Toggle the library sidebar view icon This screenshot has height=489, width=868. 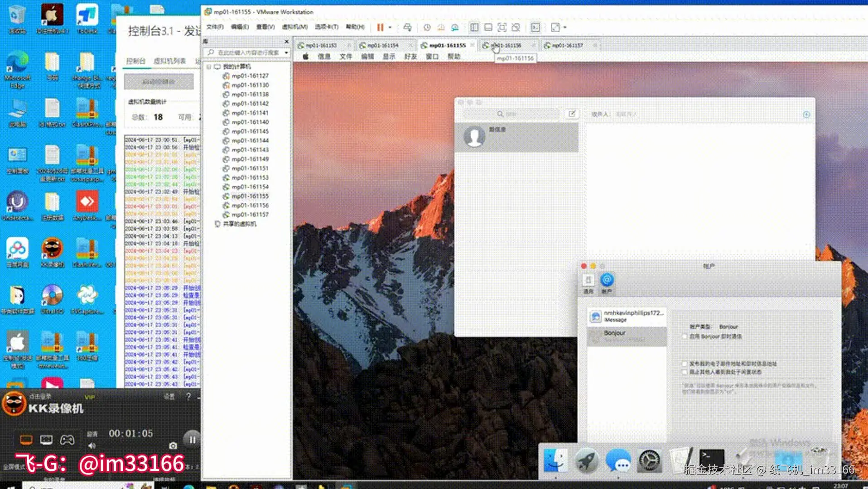coord(474,28)
